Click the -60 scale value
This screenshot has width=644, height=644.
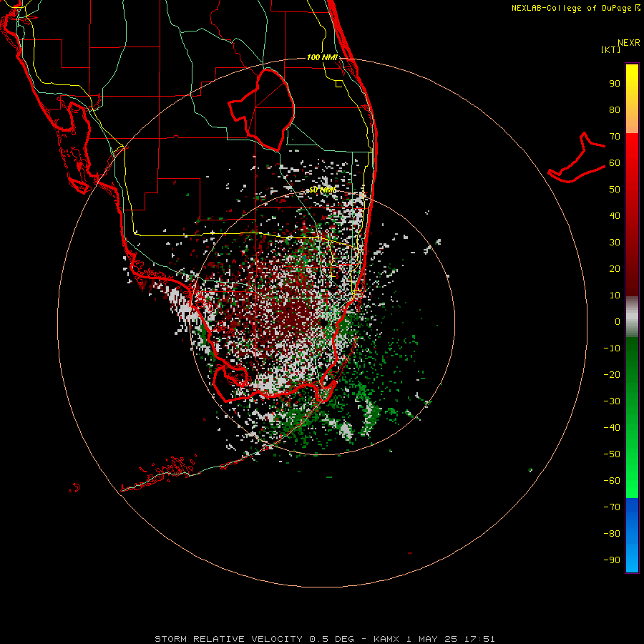click(612, 481)
